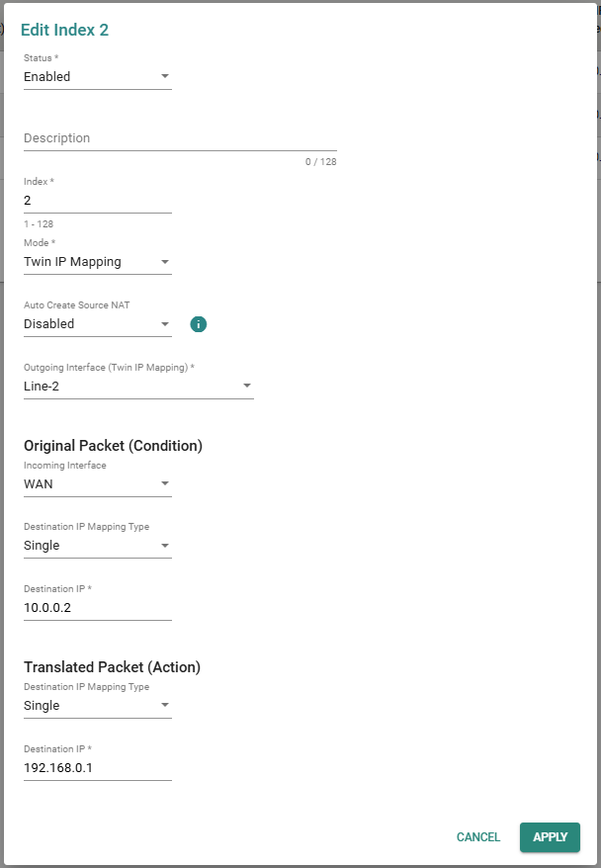Click the Incoming Interface arrow icon
This screenshot has width=601, height=868.
164,484
